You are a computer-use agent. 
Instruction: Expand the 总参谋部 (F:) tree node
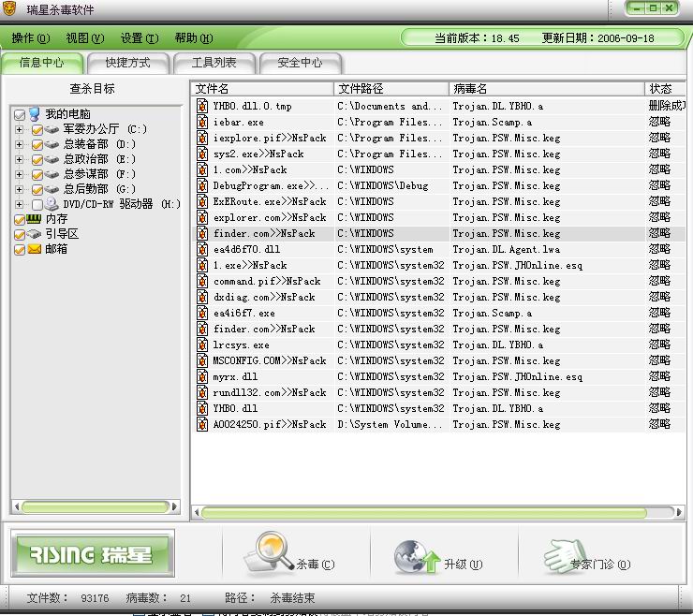[x=19, y=174]
